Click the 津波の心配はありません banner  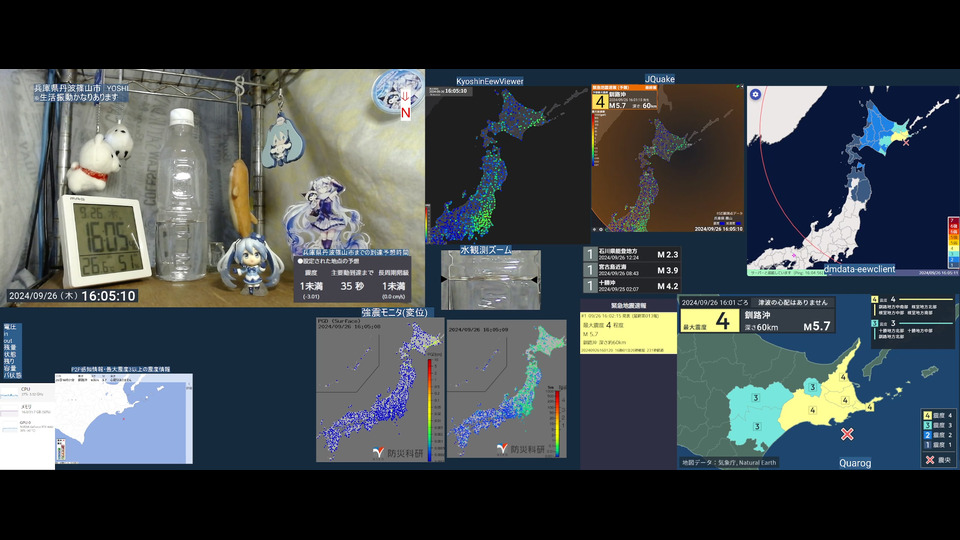792,302
